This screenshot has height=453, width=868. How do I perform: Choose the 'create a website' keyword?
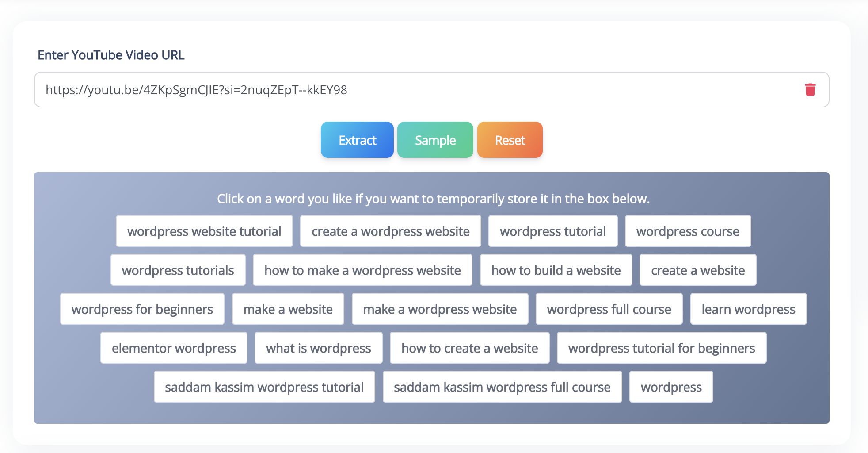[x=697, y=270]
